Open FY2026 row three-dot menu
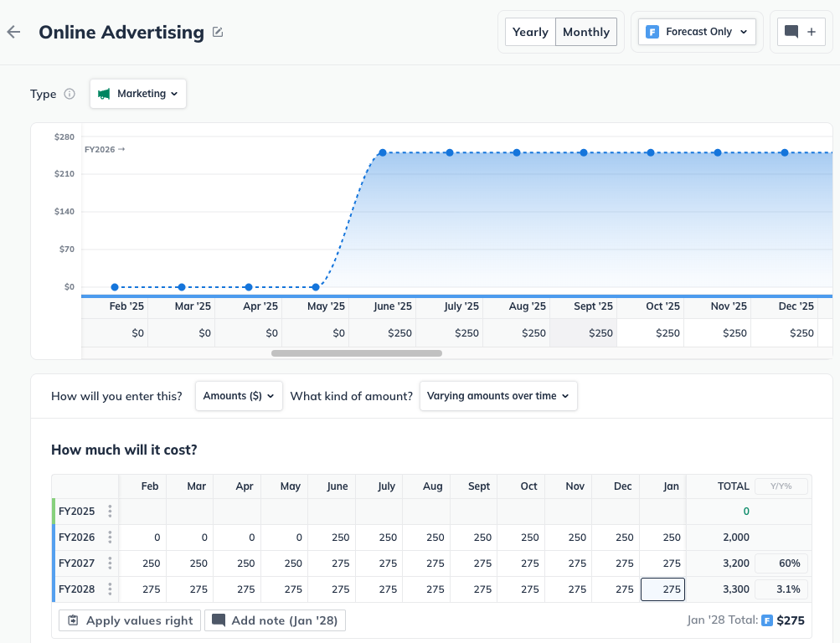Screen dimensions: 840x643 click(110, 537)
